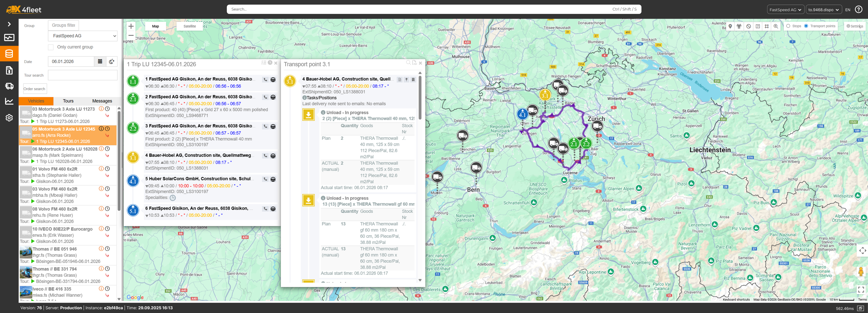Open the statistics chart sidebar icon
This screenshot has height=313, width=868.
tap(9, 101)
